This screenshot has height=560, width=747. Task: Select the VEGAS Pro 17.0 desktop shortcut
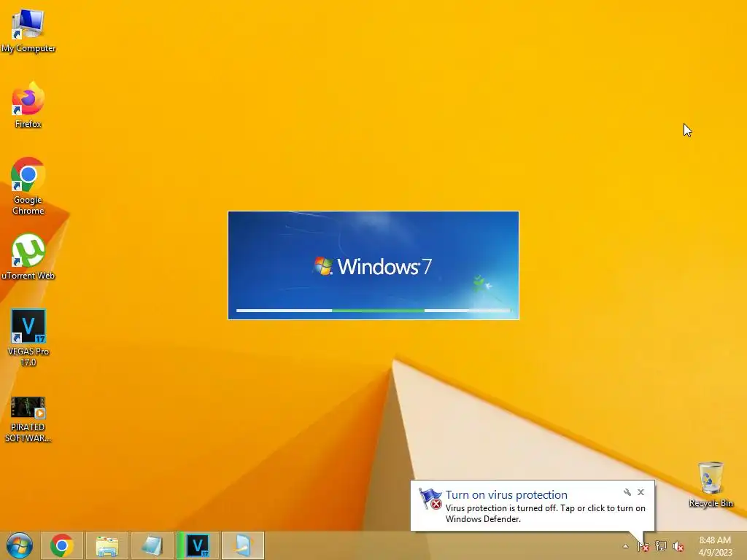point(28,338)
